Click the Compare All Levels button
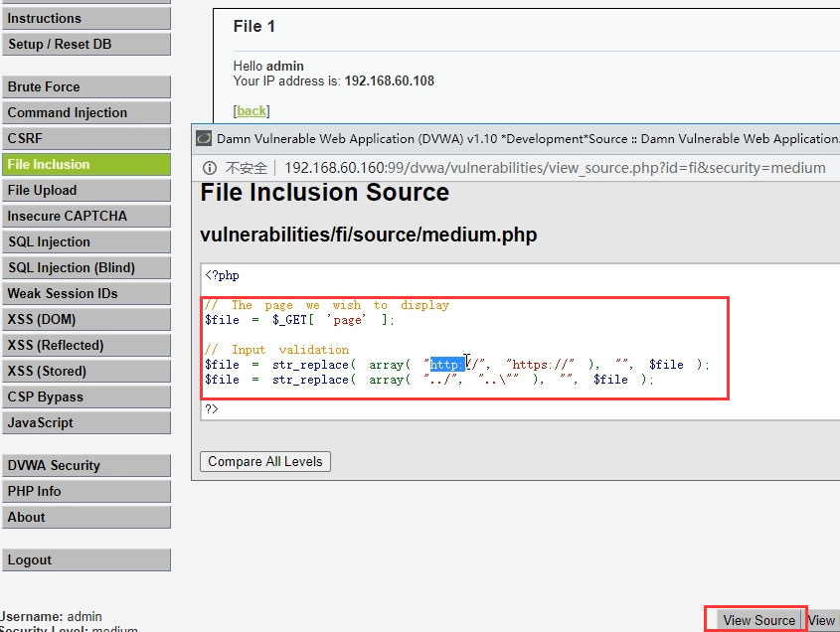 [265, 462]
